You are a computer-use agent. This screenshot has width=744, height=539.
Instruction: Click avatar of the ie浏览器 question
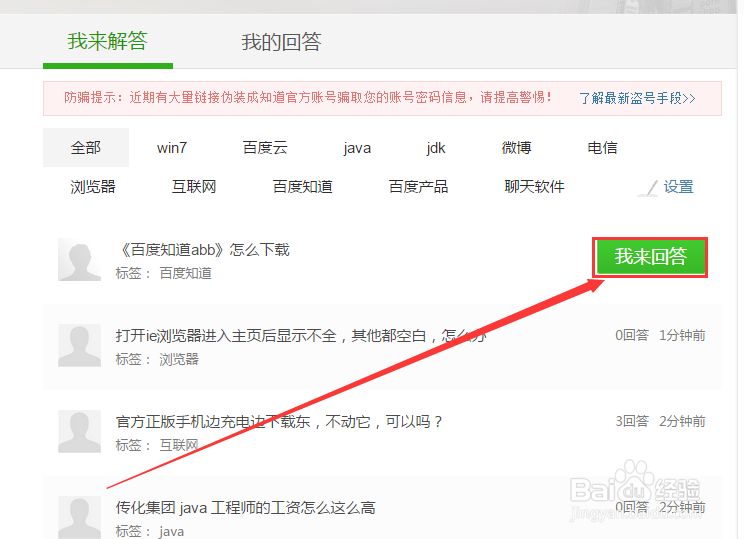[x=79, y=345]
